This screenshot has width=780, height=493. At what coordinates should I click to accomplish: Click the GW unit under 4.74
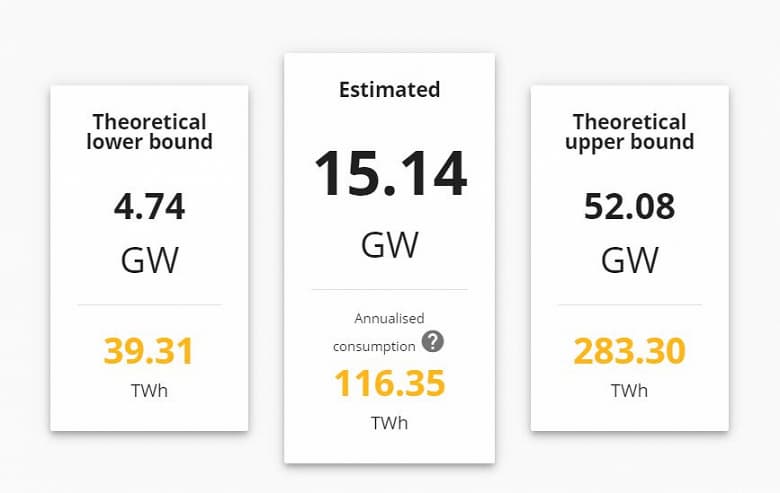click(150, 260)
